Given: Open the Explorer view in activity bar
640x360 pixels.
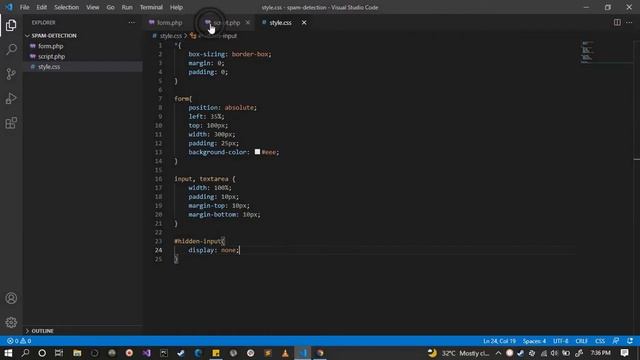Looking at the screenshot, I should pos(11,25).
